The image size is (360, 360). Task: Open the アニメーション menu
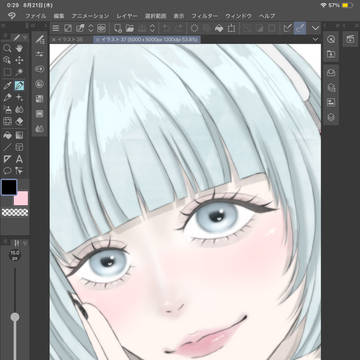90,16
